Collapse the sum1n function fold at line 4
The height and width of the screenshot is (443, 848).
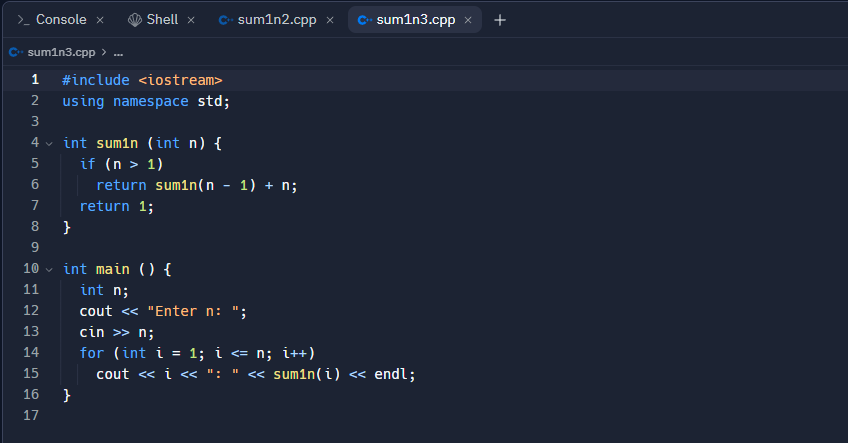(49, 144)
